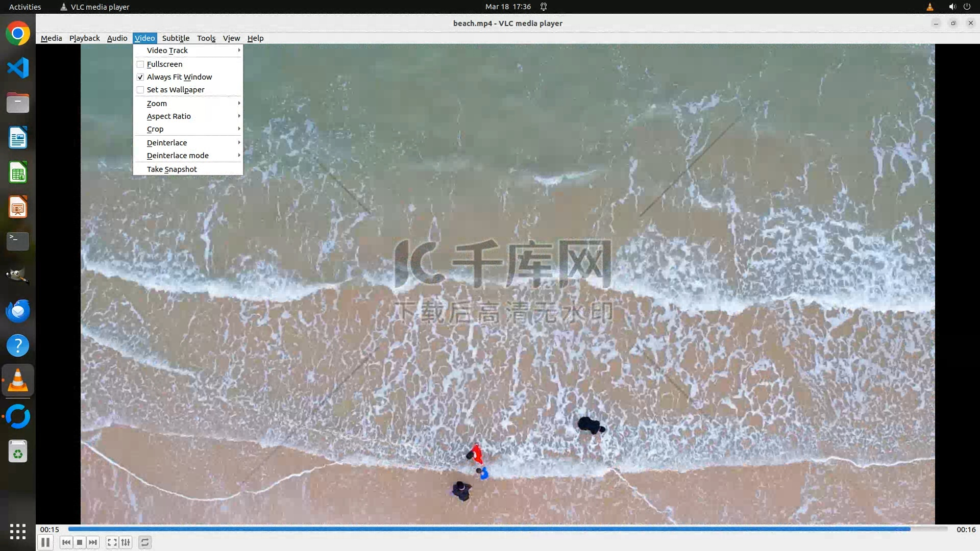Skip to next media item
The width and height of the screenshot is (980, 551).
(x=93, y=542)
